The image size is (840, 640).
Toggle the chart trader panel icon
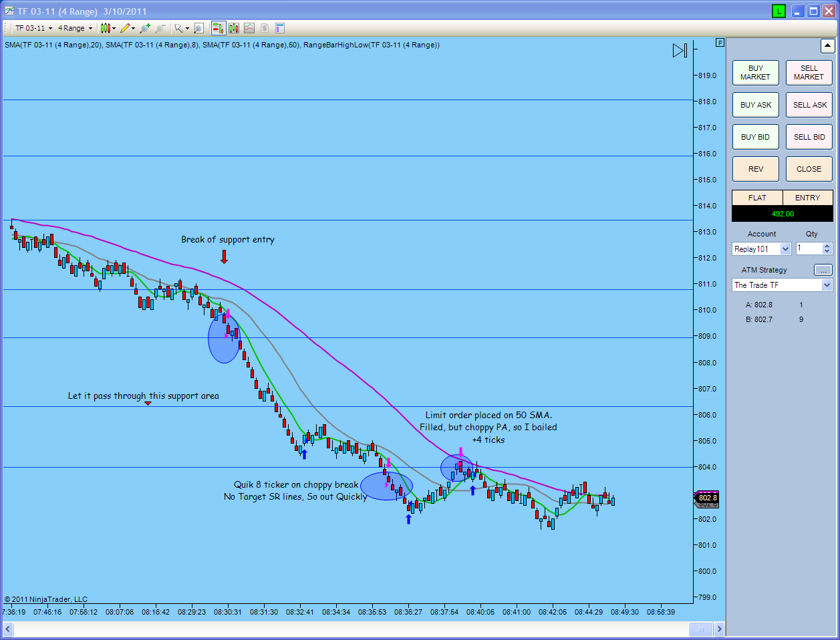coord(219,28)
